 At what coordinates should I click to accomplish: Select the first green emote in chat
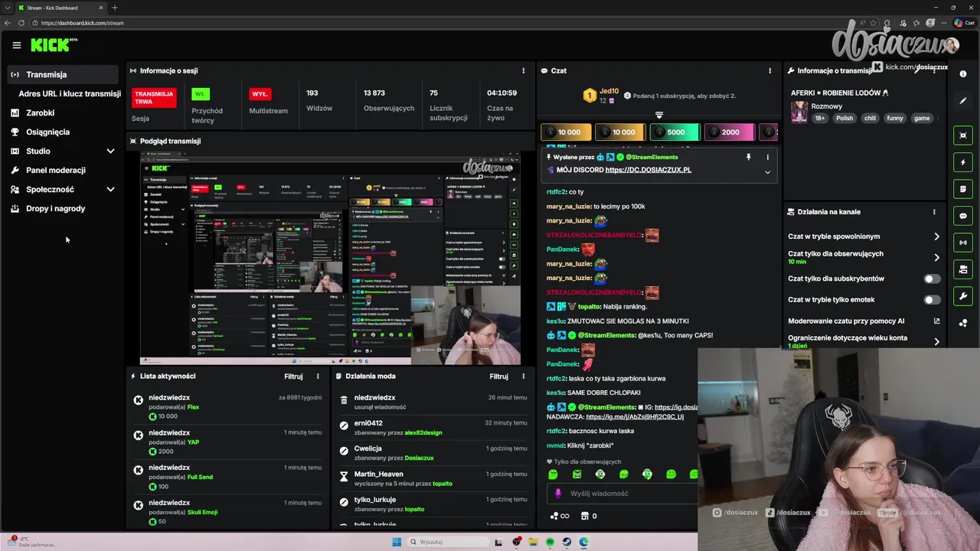click(553, 474)
